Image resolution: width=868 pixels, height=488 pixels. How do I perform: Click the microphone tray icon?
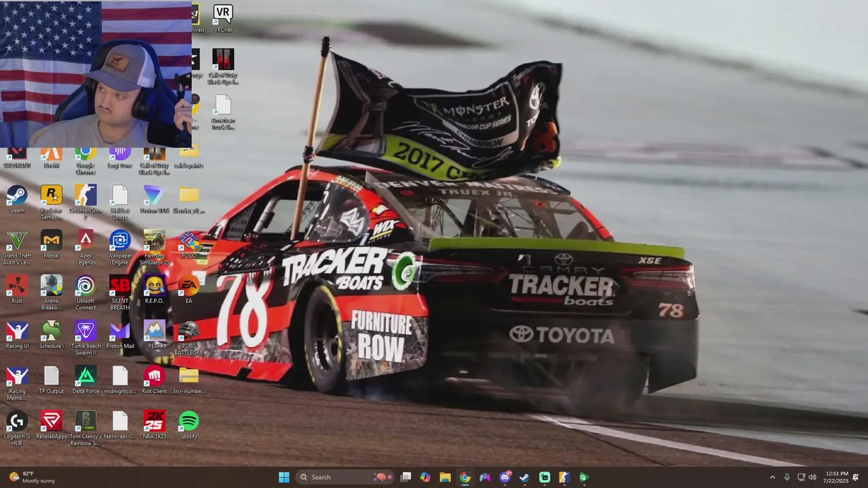click(787, 477)
